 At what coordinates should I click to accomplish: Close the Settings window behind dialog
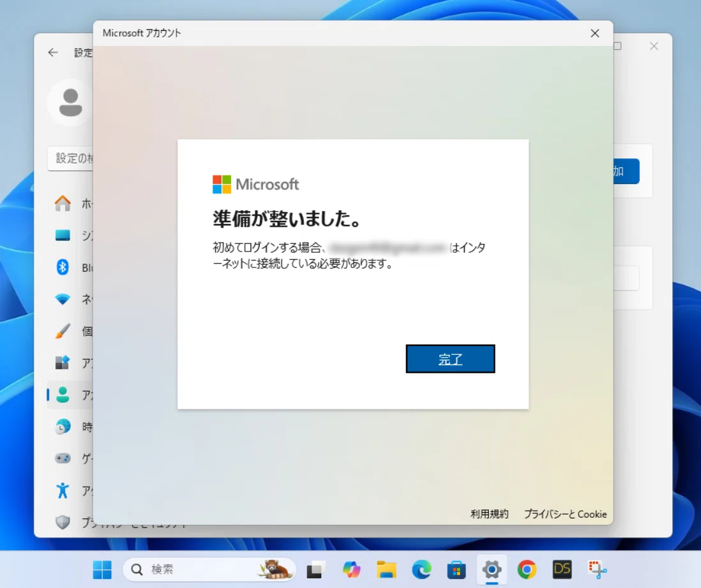click(654, 46)
